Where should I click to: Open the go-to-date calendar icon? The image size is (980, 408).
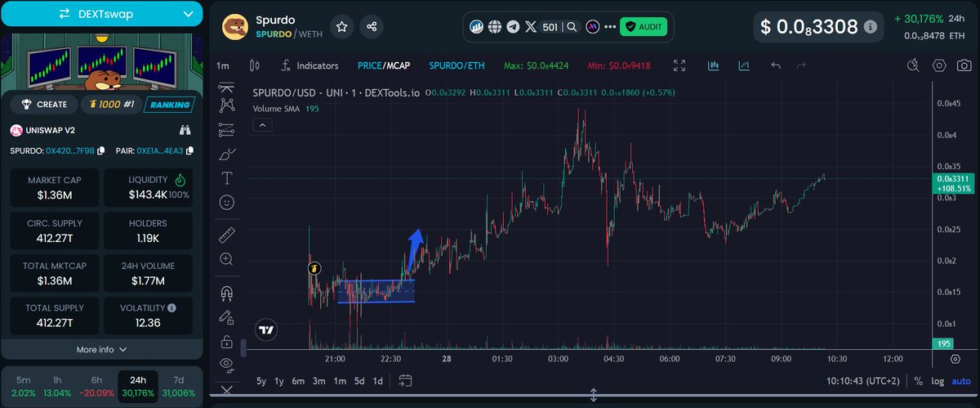(405, 381)
